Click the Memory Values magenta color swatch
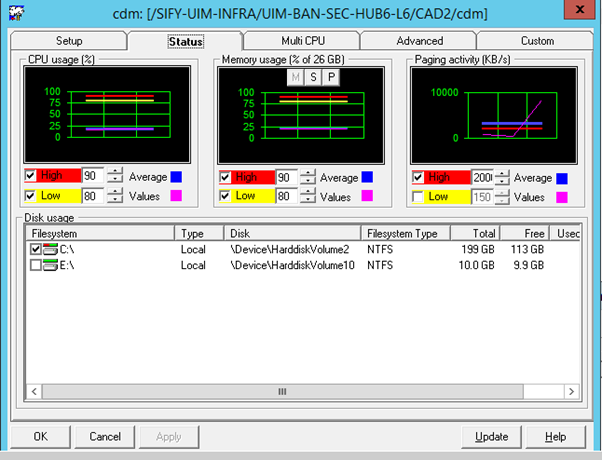Image resolution: width=602 pixels, height=460 pixels. pyautogui.click(x=367, y=196)
